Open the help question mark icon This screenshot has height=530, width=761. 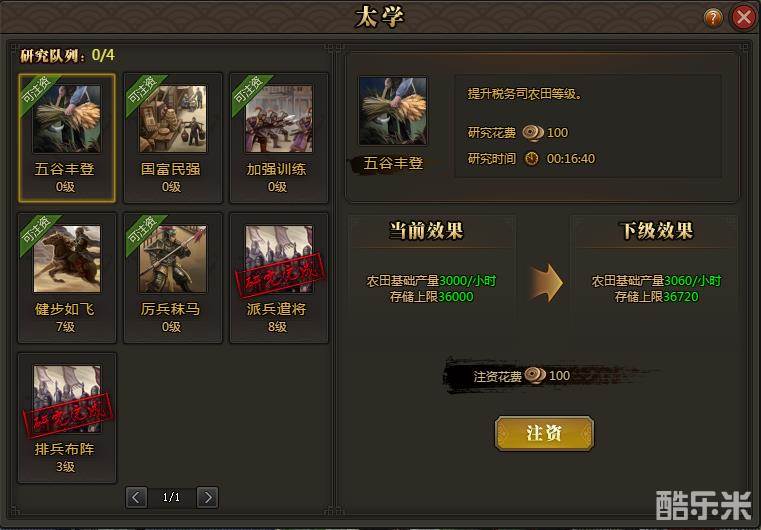713,18
